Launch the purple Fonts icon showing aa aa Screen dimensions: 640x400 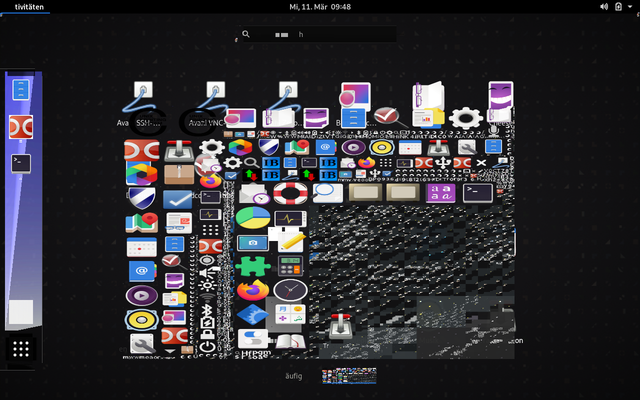[x=440, y=193]
